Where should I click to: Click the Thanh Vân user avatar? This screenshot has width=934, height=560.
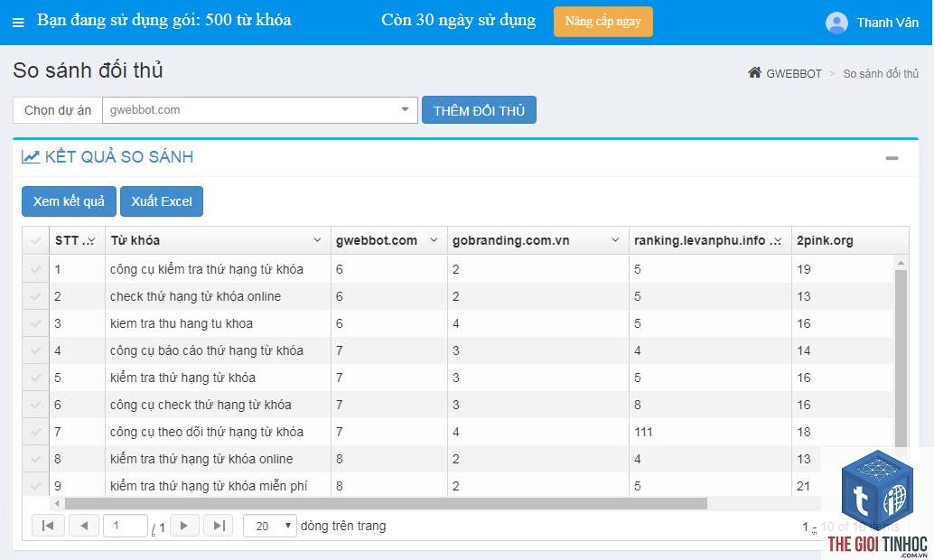coord(836,23)
